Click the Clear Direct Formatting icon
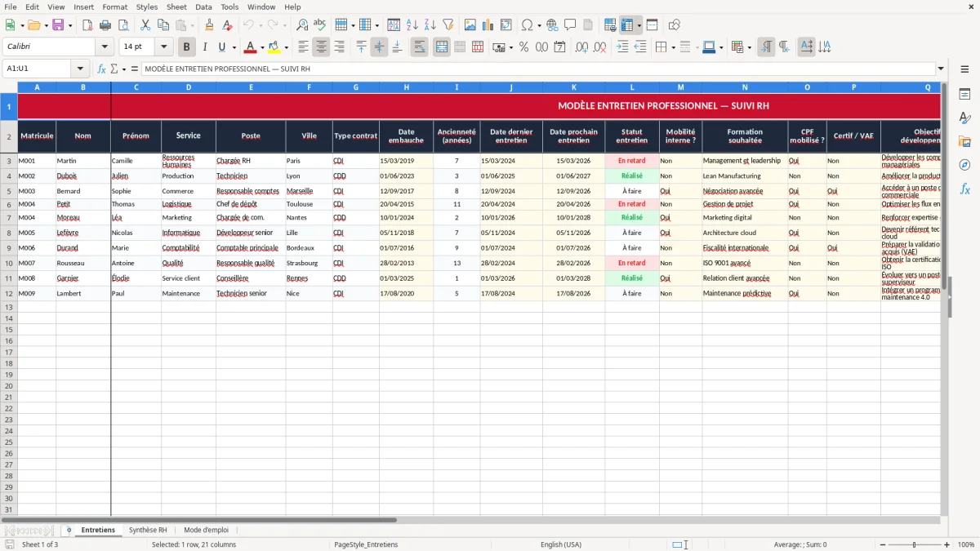This screenshot has height=551, width=980. tap(227, 25)
